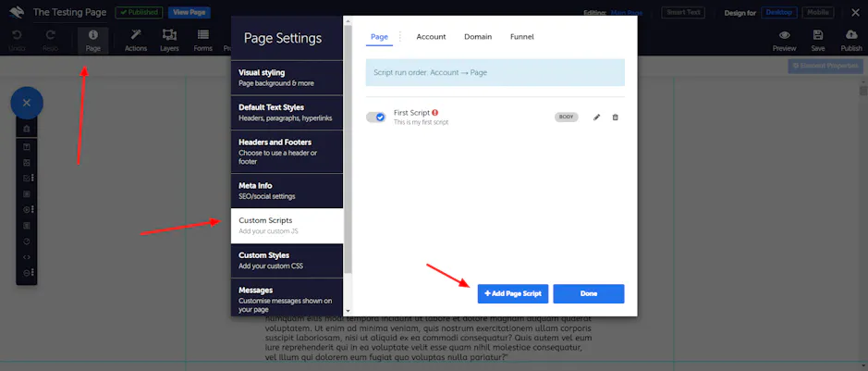Select the topmost widget bar icon below the X

tap(27, 129)
